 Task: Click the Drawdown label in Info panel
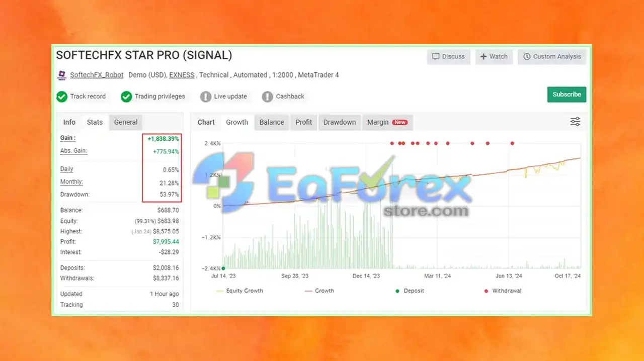[x=75, y=195]
